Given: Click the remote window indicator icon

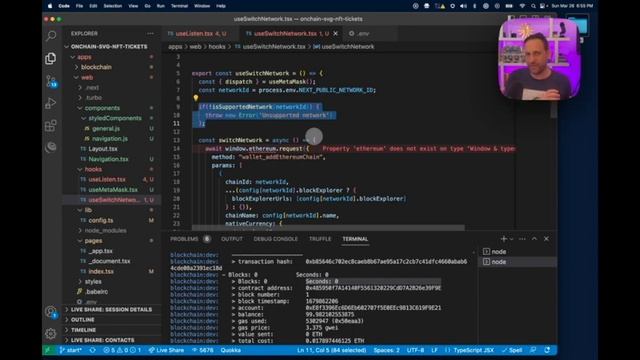Looking at the screenshot, I should [48, 350].
